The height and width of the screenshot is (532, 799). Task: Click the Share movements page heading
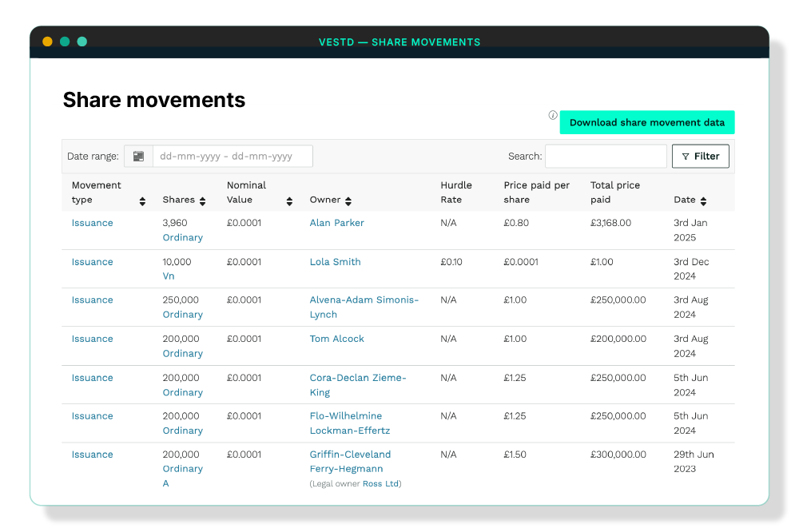(154, 100)
